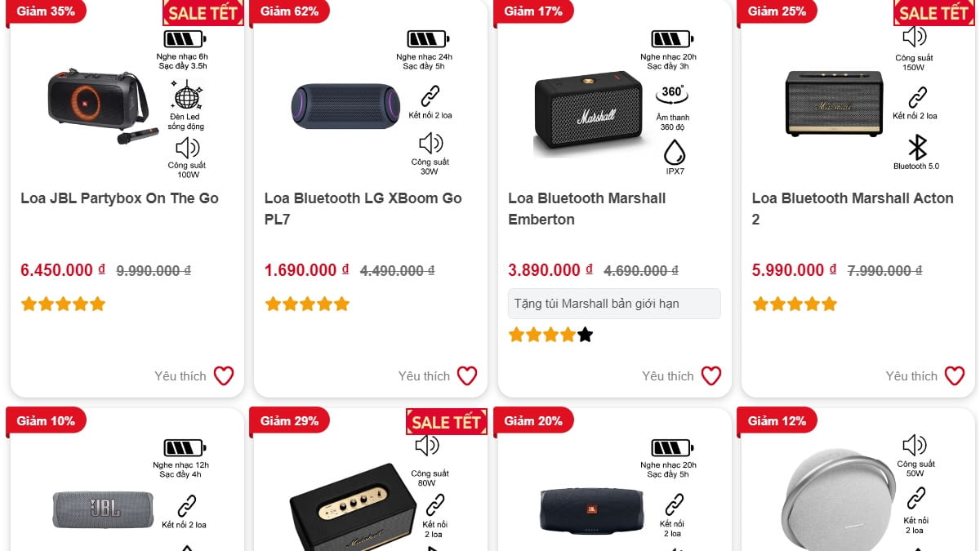This screenshot has height=551, width=980.
Task: Click the Marshall limited bag gift banner
Action: click(614, 304)
